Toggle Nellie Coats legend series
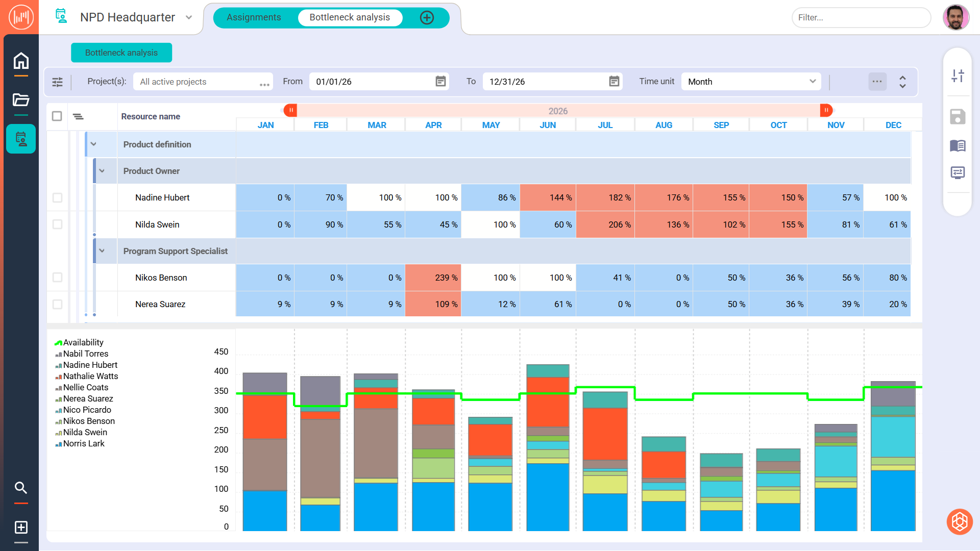Image resolution: width=980 pixels, height=551 pixels. pos(82,388)
